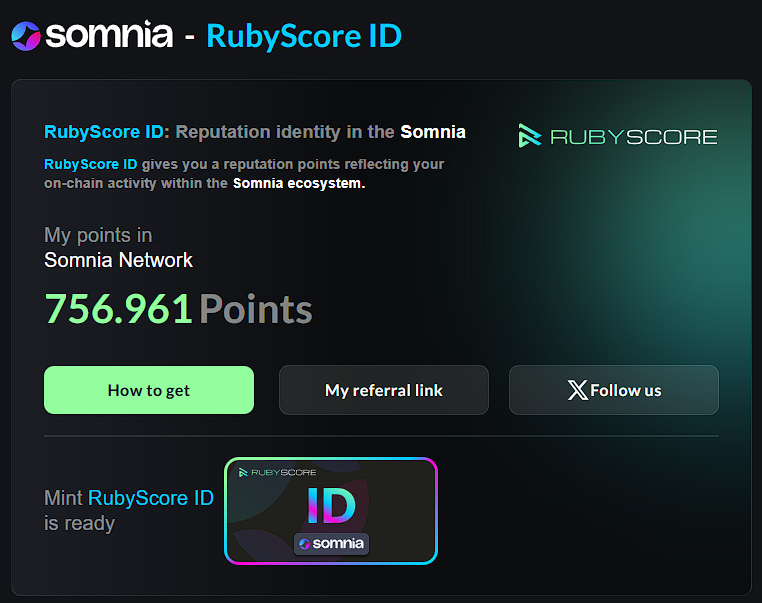This screenshot has height=603, width=762.
Task: Click the green How to get button
Action: click(x=149, y=390)
